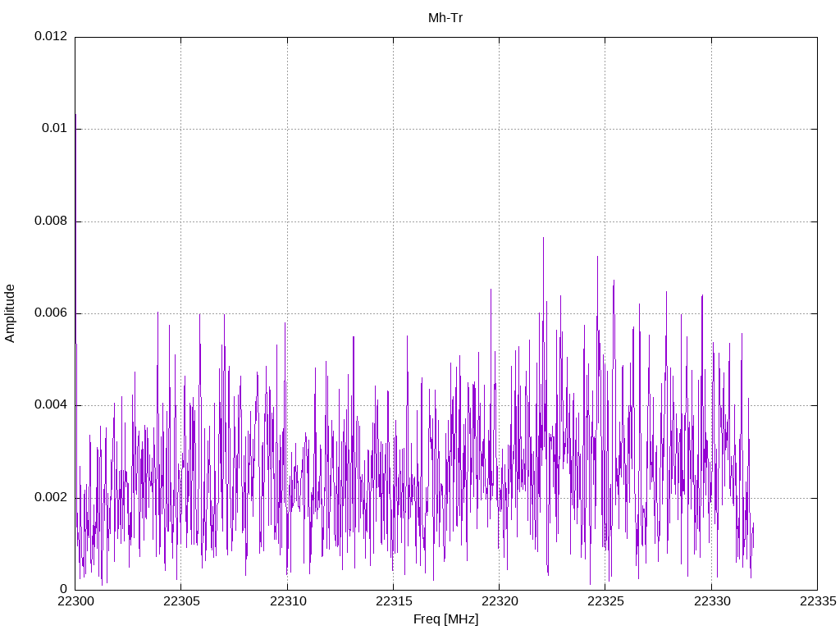Select the 0.01 y-axis tick label
840x630 pixels.
[x=53, y=129]
